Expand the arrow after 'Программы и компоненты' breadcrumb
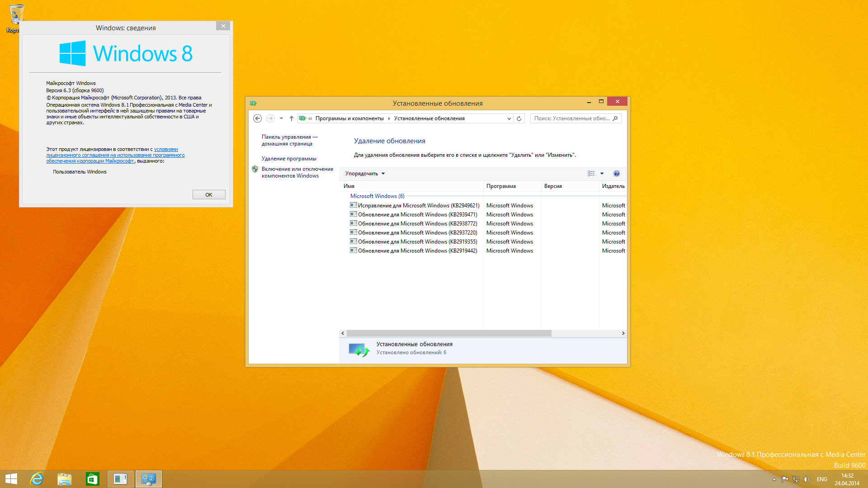 pyautogui.click(x=389, y=118)
